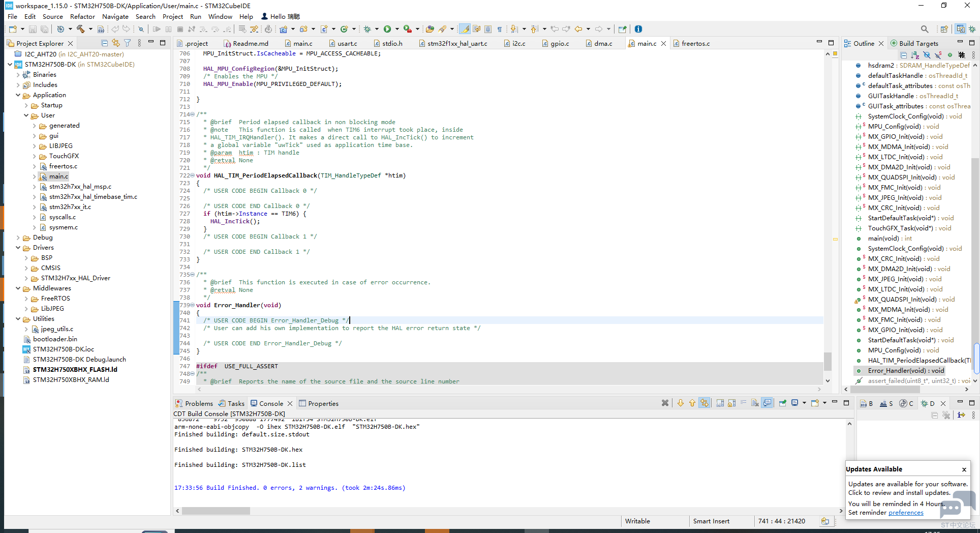
Task: Collapse the Error_Handler function fold marker
Action: [192, 305]
